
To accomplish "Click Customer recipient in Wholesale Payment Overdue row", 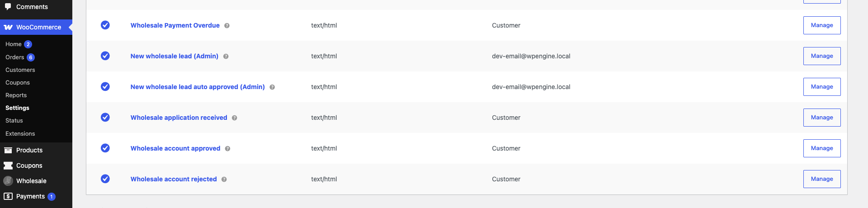I will (x=506, y=25).
